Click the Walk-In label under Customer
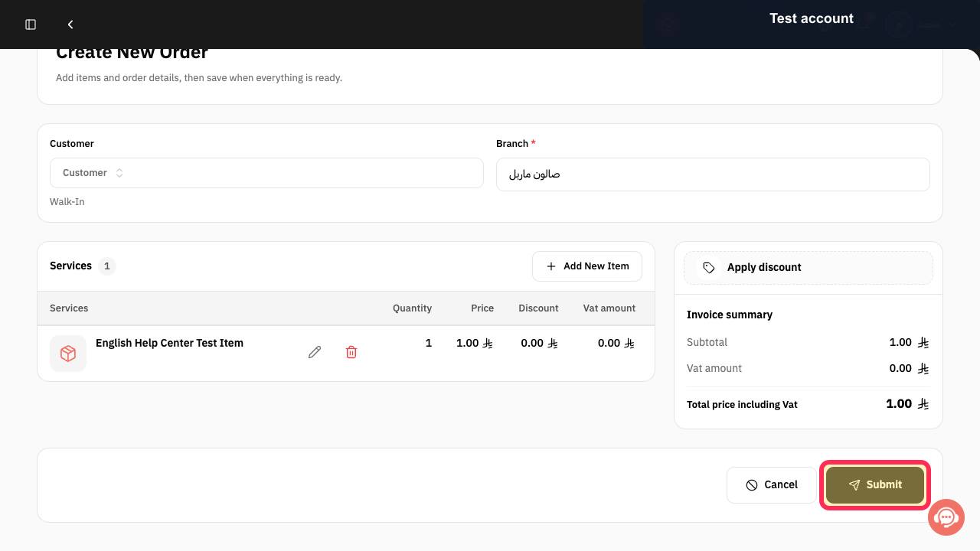This screenshot has width=980, height=551. [x=67, y=202]
